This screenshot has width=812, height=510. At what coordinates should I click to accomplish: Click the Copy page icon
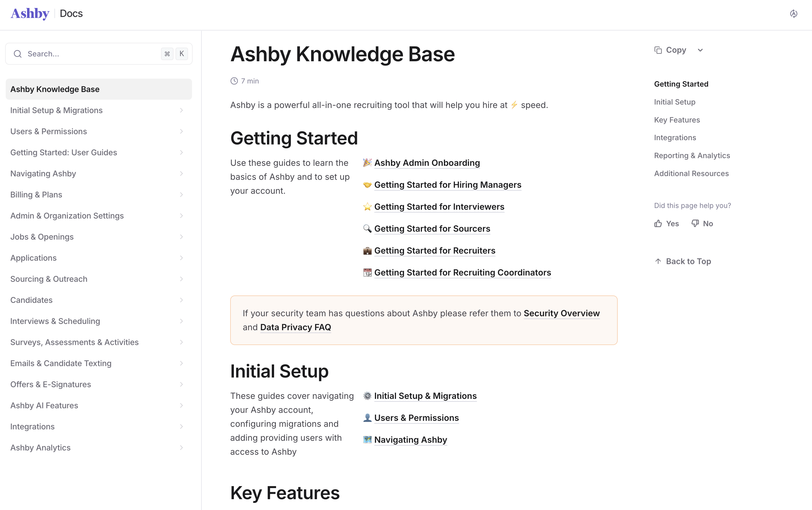click(658, 50)
